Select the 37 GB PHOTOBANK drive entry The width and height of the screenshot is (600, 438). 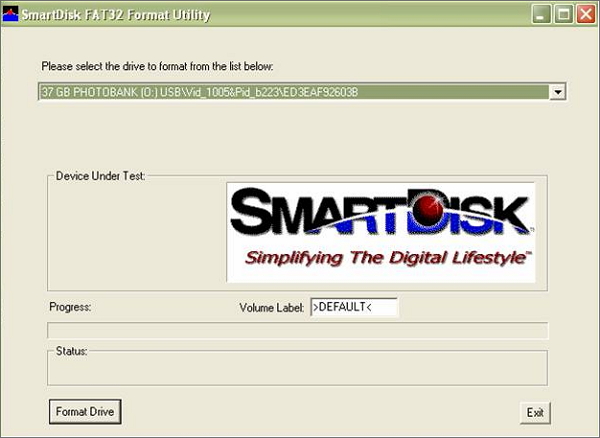(294, 92)
